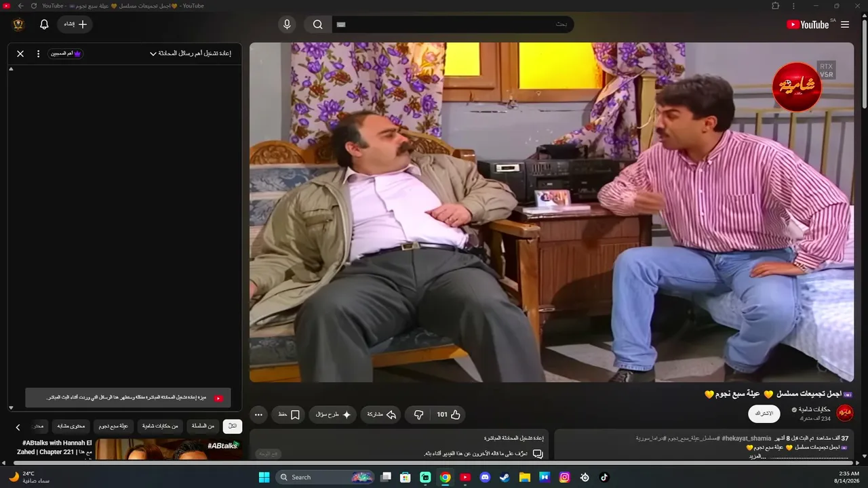Select the 'محتوى مشابه' filter chip

click(71, 426)
